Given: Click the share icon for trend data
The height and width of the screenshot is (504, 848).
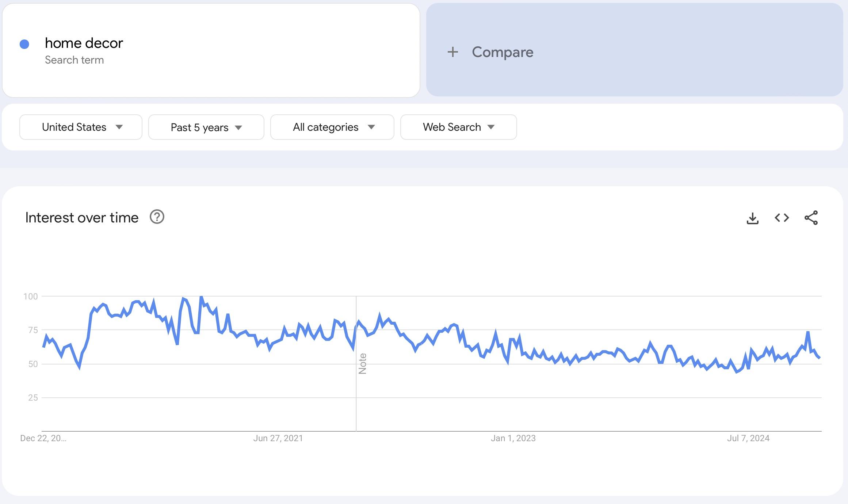Looking at the screenshot, I should tap(814, 218).
